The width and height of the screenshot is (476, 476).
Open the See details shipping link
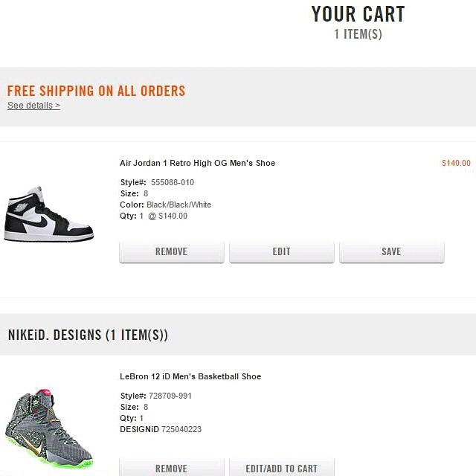tap(33, 106)
